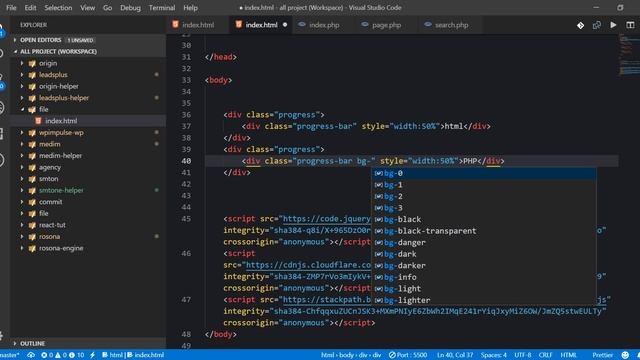This screenshot has width=640, height=360.
Task: Choose bg-info from the autocomplete list
Action: pyautogui.click(x=484, y=277)
